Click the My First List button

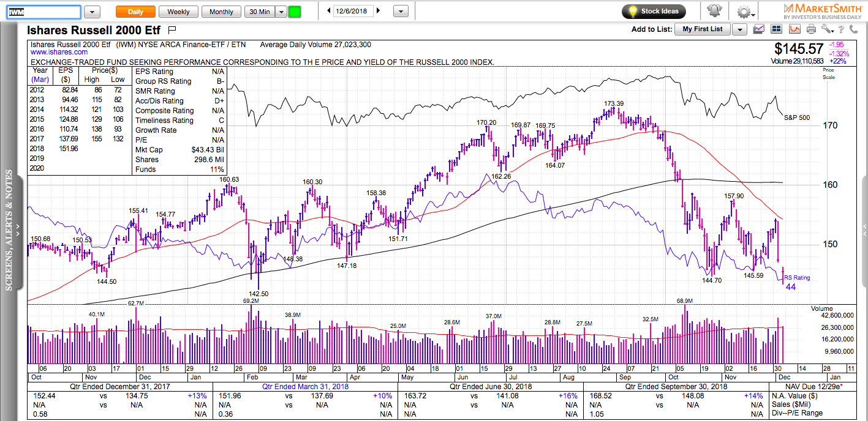[x=703, y=29]
